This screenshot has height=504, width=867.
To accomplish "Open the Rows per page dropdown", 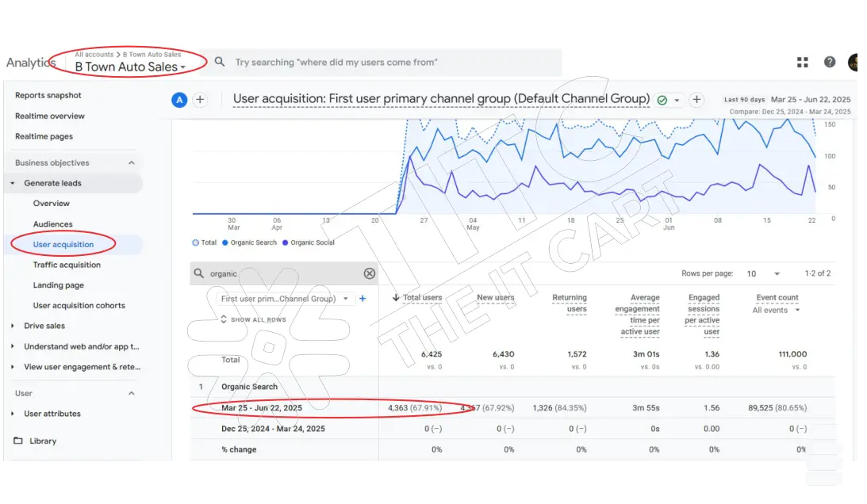I will 763,273.
